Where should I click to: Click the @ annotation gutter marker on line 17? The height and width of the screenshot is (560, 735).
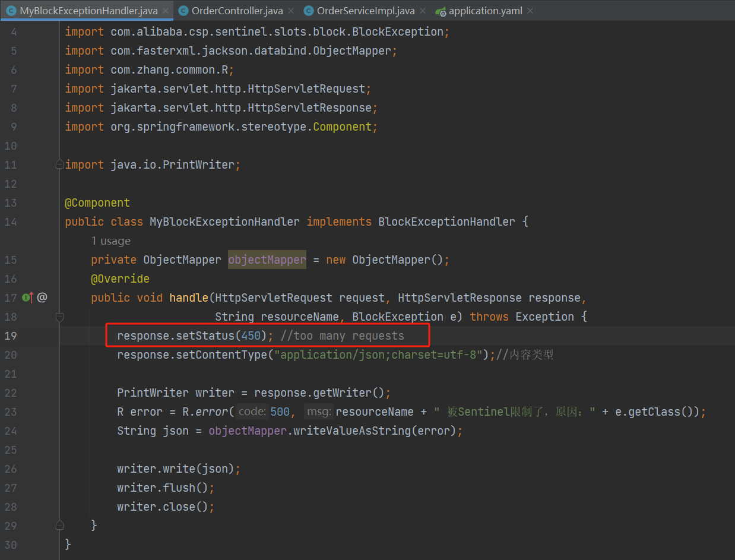tap(42, 298)
